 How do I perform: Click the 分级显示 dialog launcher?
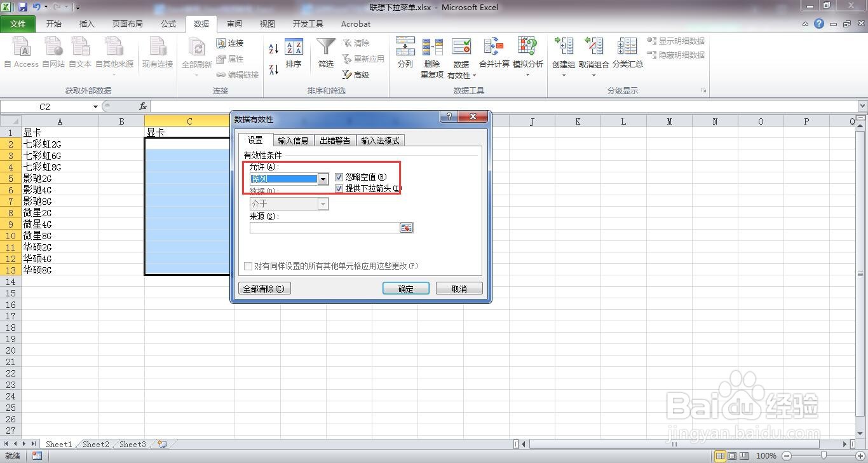pos(703,91)
